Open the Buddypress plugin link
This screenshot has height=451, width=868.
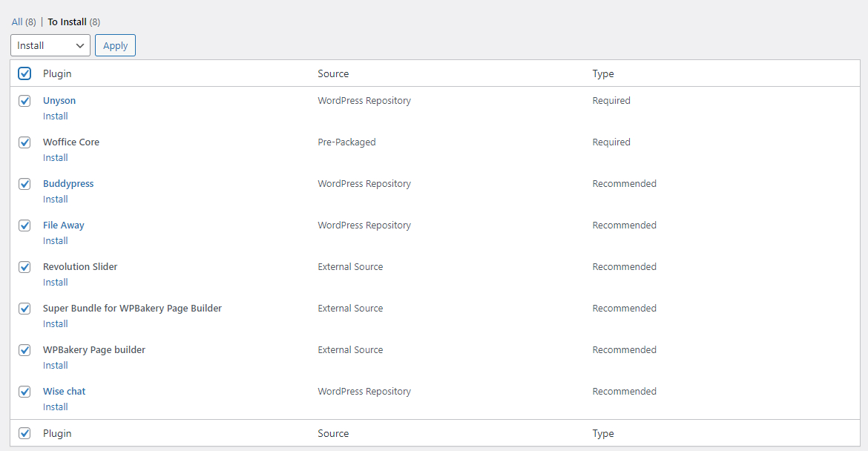[68, 183]
